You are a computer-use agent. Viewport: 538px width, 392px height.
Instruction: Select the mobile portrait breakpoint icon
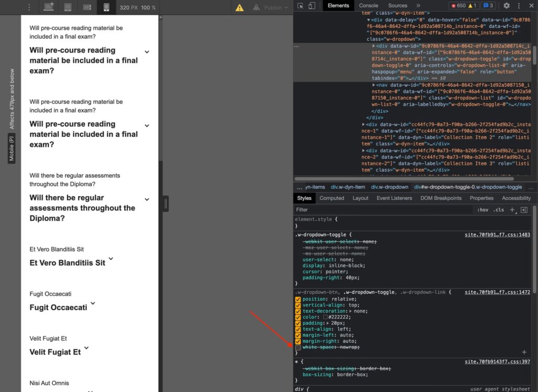click(106, 7)
